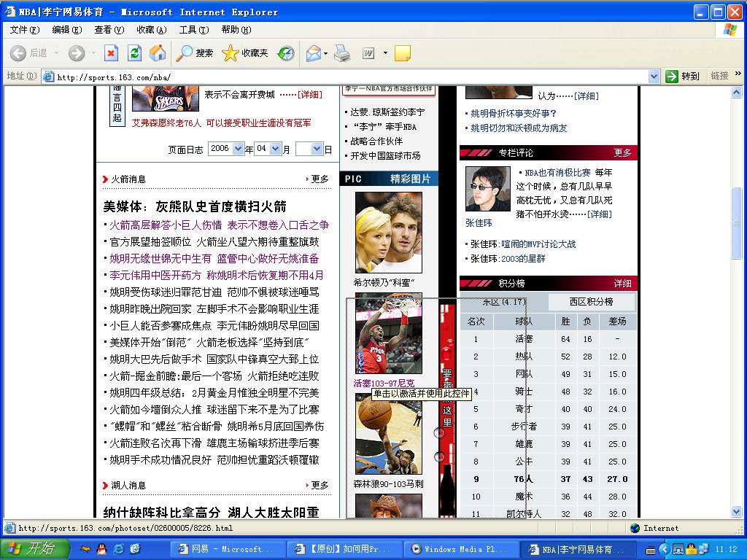Open the 希尔顿乃科蜜 photo thumbnail
The image size is (747, 560).
(x=389, y=233)
